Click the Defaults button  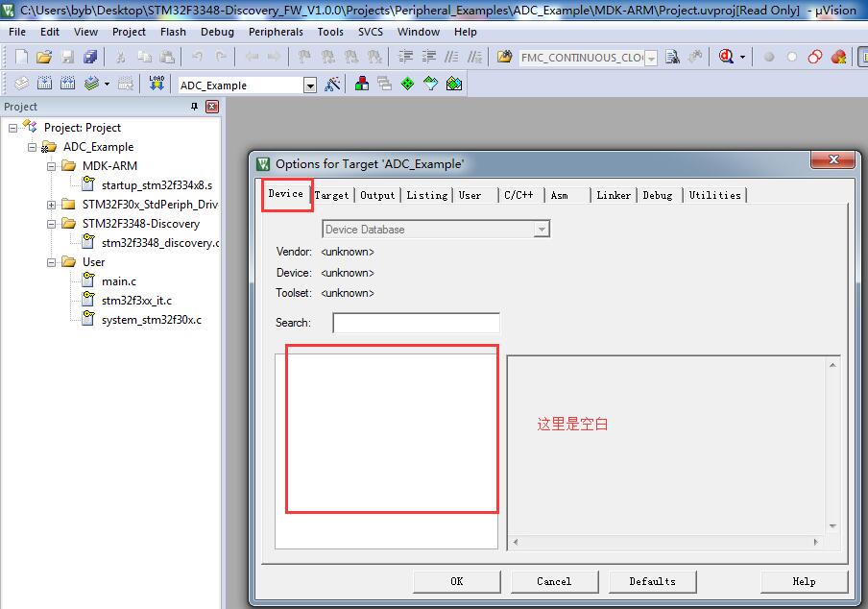pos(653,581)
